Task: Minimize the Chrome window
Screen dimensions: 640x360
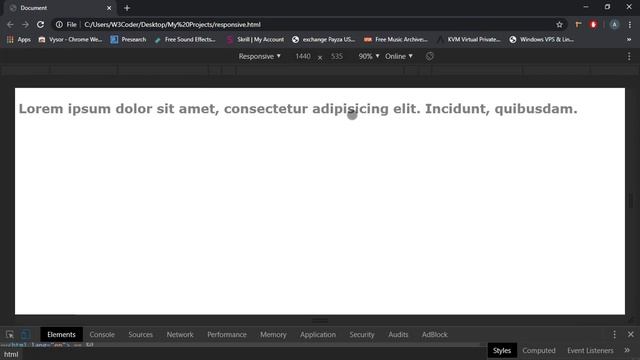Action: (586, 7)
